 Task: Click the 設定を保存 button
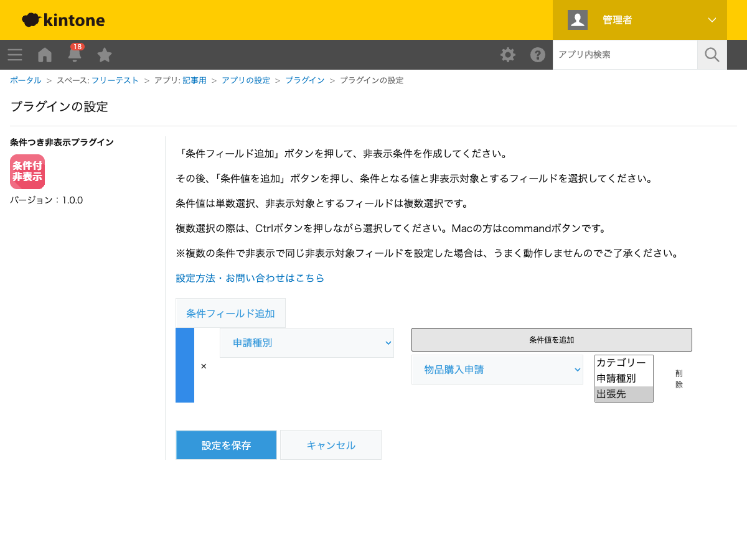[226, 445]
